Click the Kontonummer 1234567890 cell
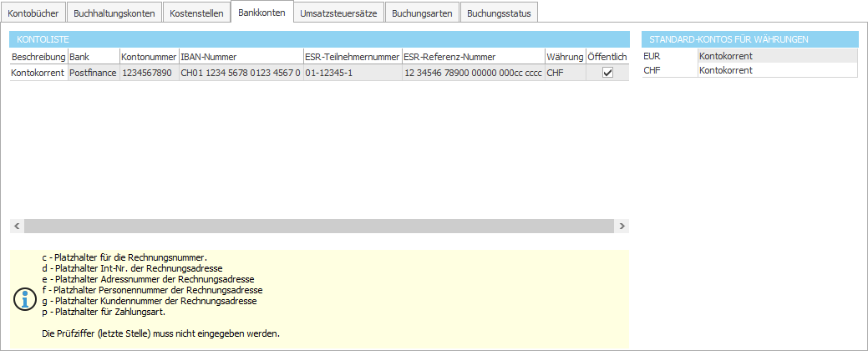The image size is (868, 351). coord(147,73)
